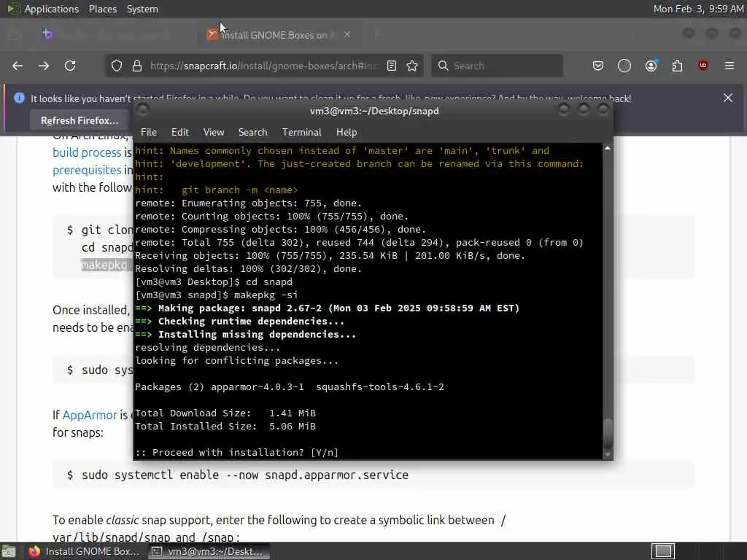Image resolution: width=747 pixels, height=560 pixels.
Task: Open the Places panel menu
Action: [103, 9]
